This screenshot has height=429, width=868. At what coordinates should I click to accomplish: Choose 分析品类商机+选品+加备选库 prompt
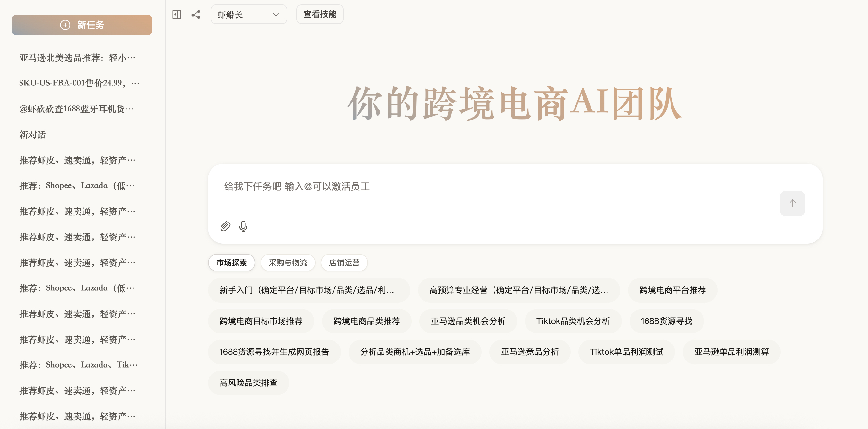click(x=415, y=352)
